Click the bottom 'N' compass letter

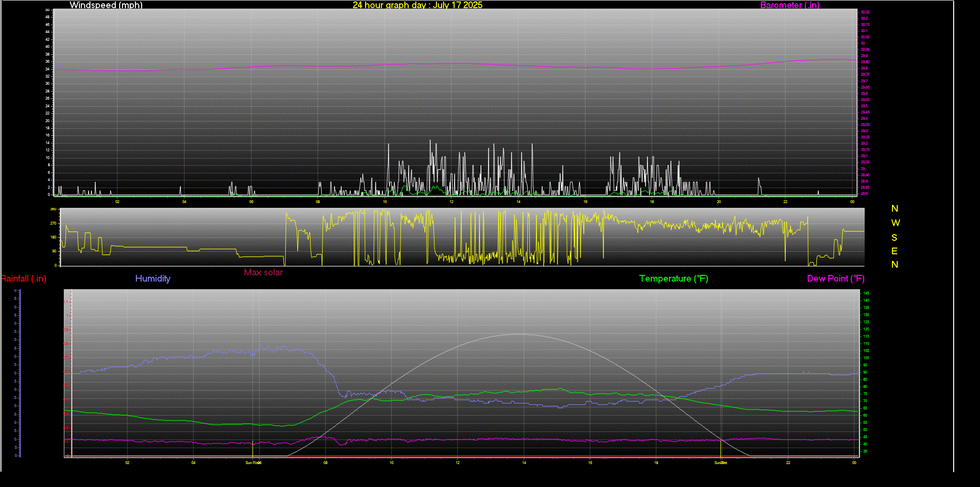tap(895, 265)
